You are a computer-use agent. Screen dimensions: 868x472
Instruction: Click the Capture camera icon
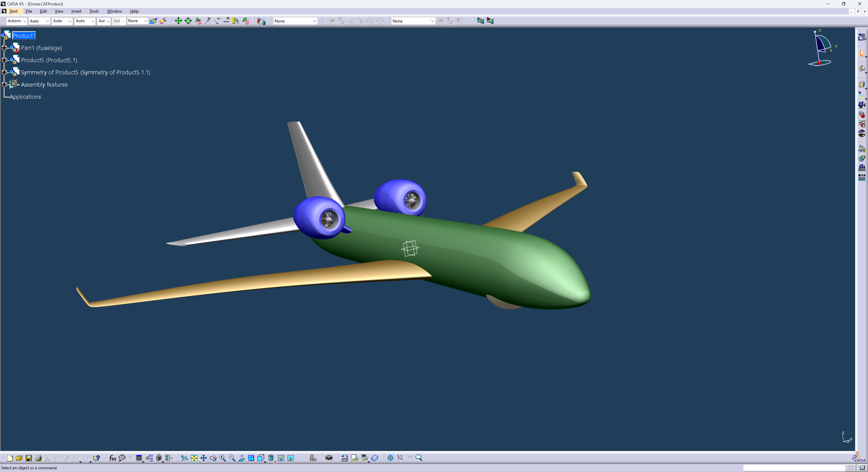[x=329, y=458]
